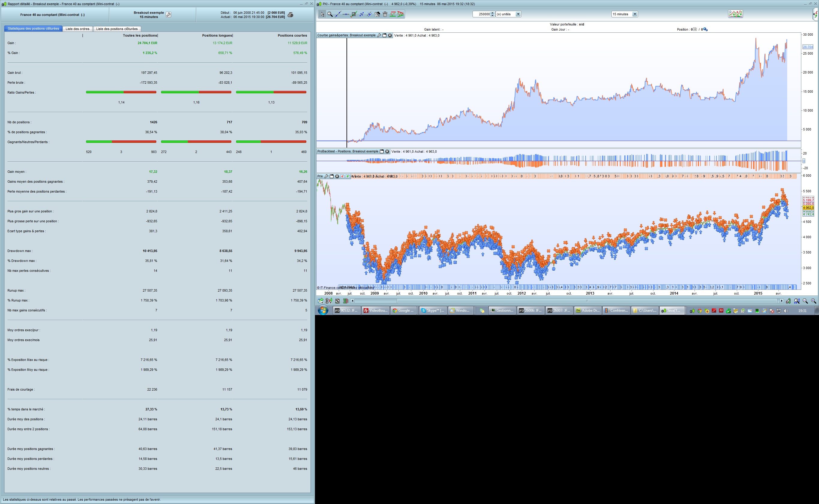Close the Courbe gains&pertes panel
The width and height of the screenshot is (819, 504).
tap(390, 35)
